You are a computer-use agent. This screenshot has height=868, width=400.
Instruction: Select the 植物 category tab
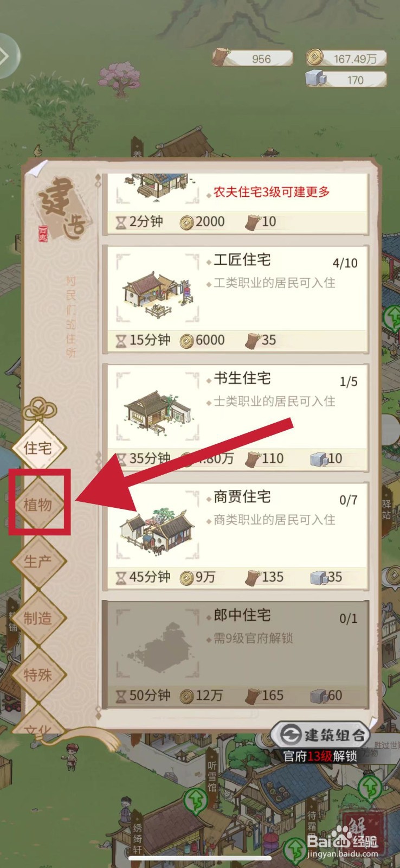pyautogui.click(x=38, y=505)
